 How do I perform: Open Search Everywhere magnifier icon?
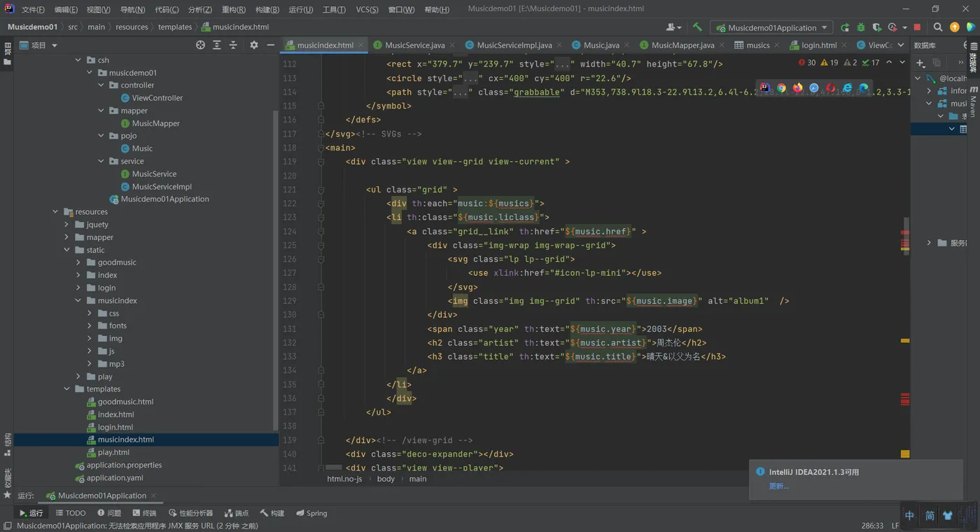tap(938, 27)
